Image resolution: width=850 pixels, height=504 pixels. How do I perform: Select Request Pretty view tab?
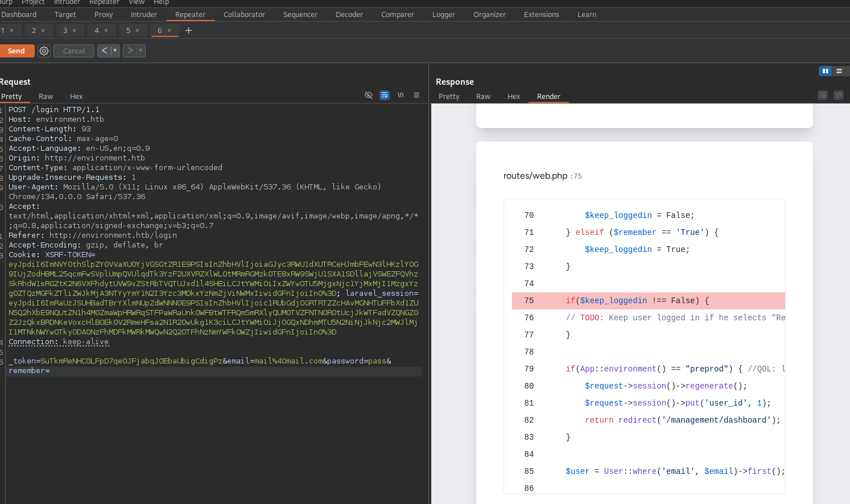tap(11, 96)
